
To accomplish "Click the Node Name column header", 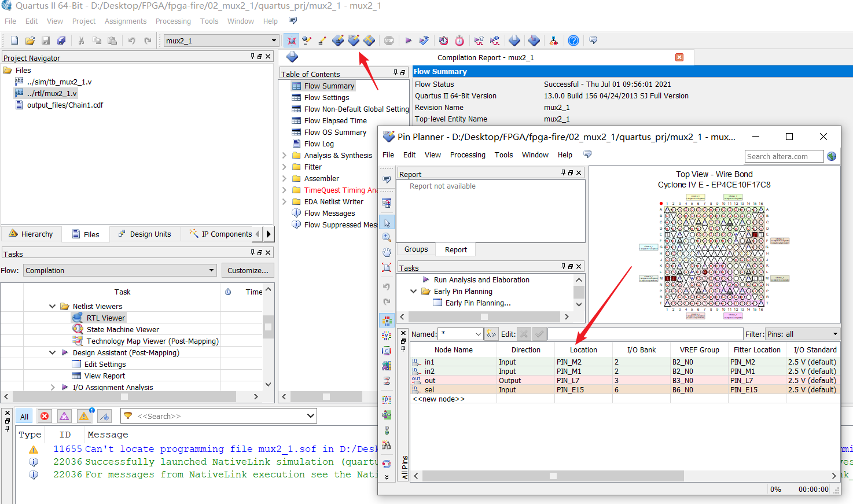I will coord(454,350).
